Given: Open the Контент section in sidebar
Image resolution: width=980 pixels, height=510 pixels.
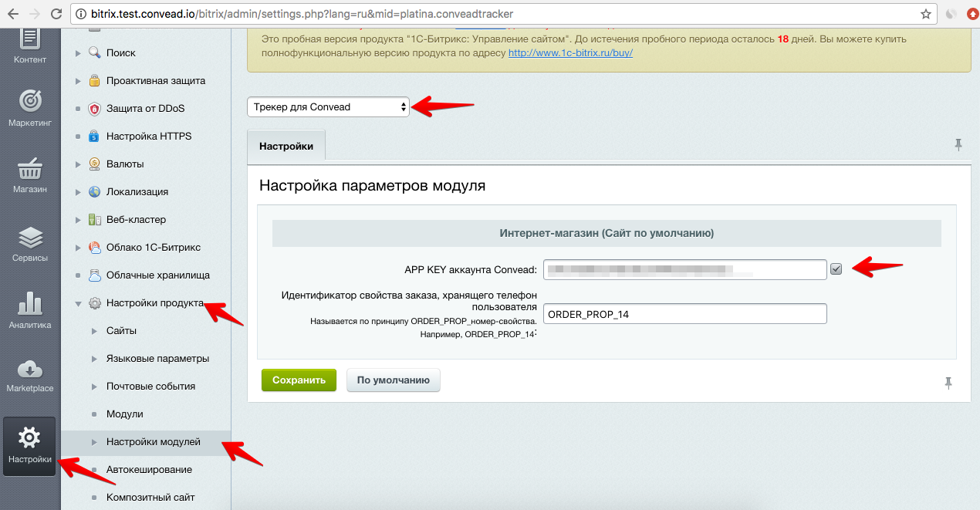Looking at the screenshot, I should [30, 46].
